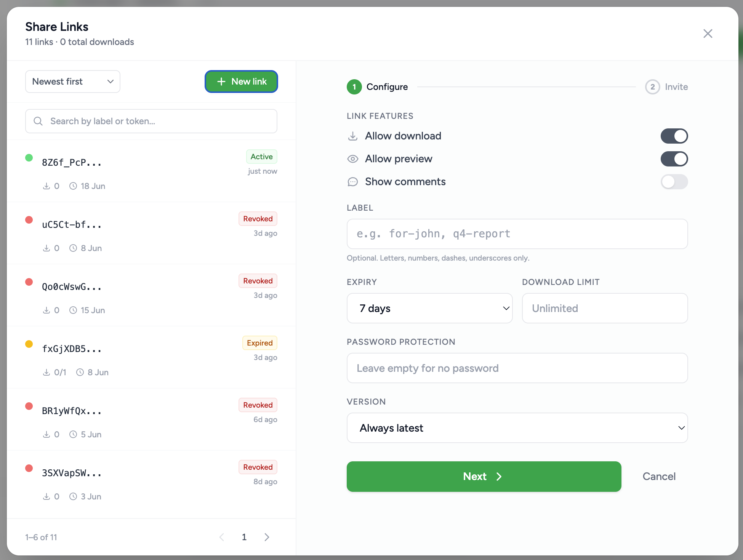Click the Expired status badge
Image resolution: width=743 pixels, height=560 pixels.
(x=260, y=343)
